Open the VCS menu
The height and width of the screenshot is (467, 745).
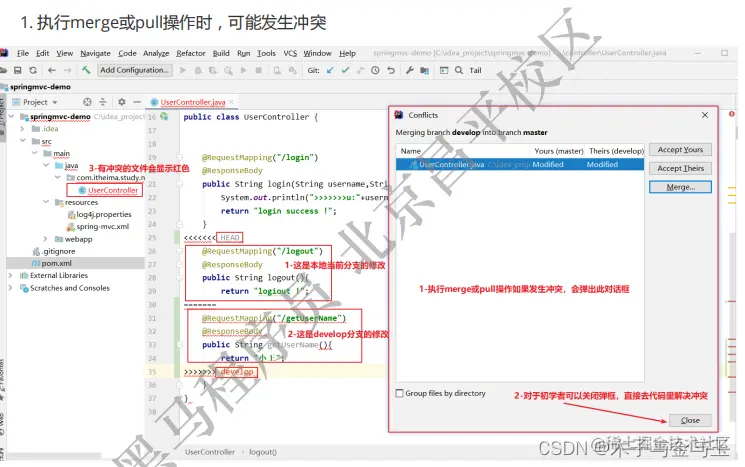(290, 53)
